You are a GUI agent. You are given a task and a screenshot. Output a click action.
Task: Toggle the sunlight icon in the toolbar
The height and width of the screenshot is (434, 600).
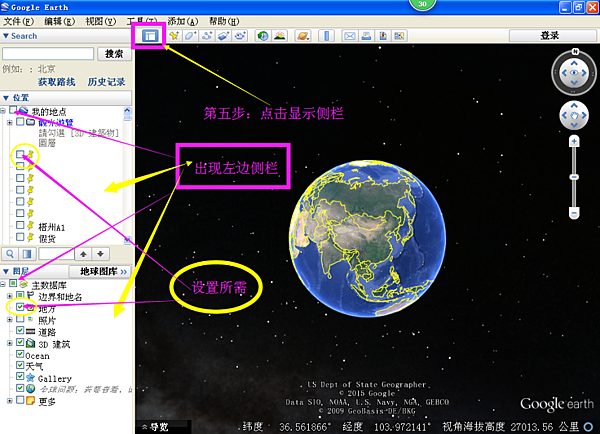click(280, 36)
